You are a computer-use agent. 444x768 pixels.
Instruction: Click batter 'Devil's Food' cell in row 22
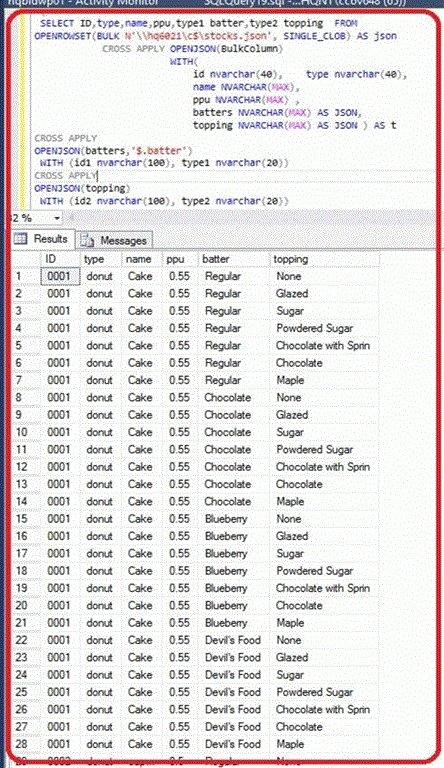coord(234,640)
